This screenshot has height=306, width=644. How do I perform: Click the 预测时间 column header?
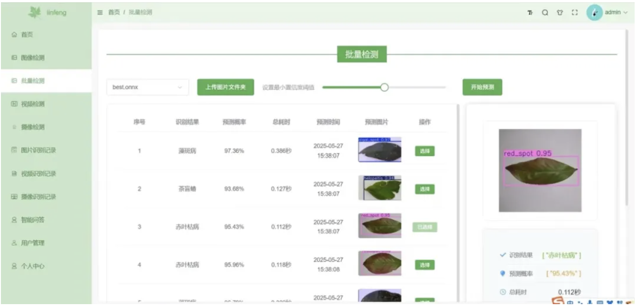click(x=328, y=122)
